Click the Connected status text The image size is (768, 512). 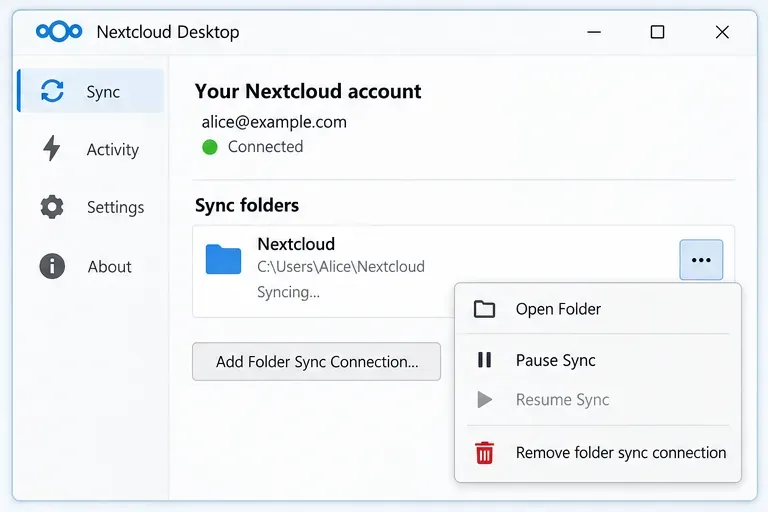coord(265,146)
